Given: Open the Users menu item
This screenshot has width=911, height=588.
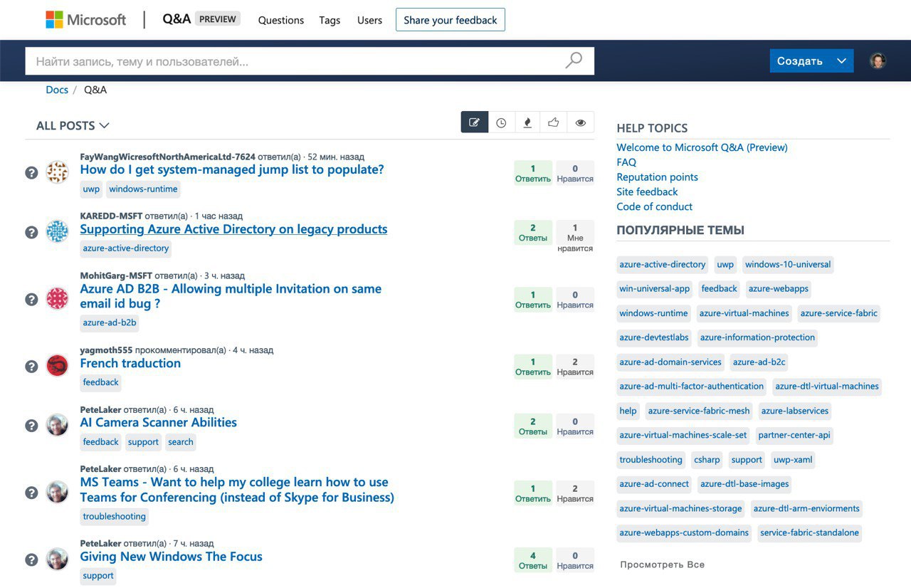Looking at the screenshot, I should [369, 20].
